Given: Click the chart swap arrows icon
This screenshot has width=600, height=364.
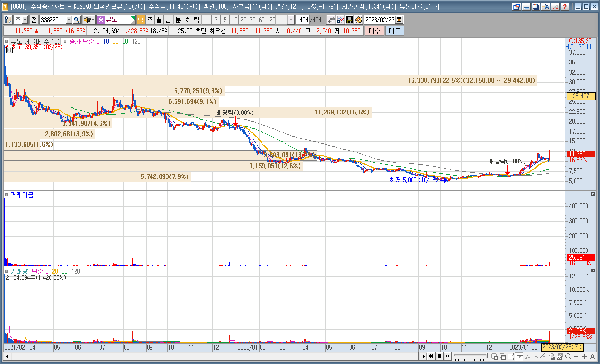Looking at the screenshot, I should click(x=331, y=20).
